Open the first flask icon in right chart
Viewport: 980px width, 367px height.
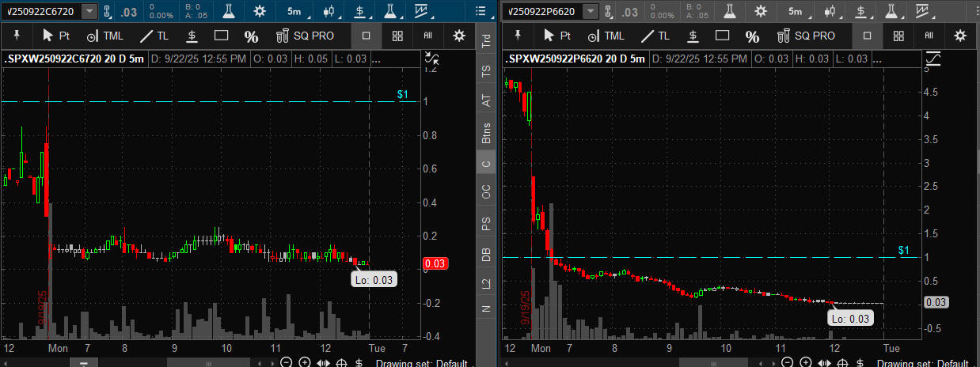[x=730, y=11]
